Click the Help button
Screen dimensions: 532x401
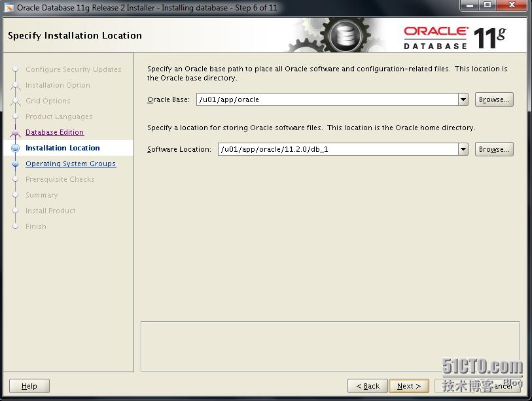29,386
